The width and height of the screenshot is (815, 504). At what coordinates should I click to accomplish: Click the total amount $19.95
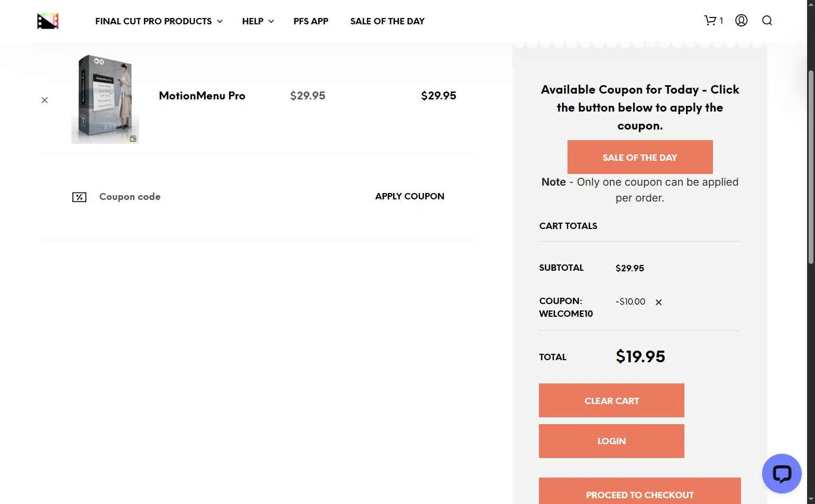point(640,356)
